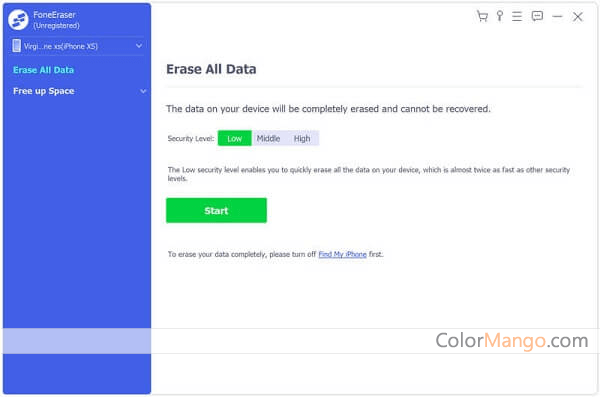The width and height of the screenshot is (600, 397).
Task: Open the shopping cart purchase icon
Action: pyautogui.click(x=482, y=16)
